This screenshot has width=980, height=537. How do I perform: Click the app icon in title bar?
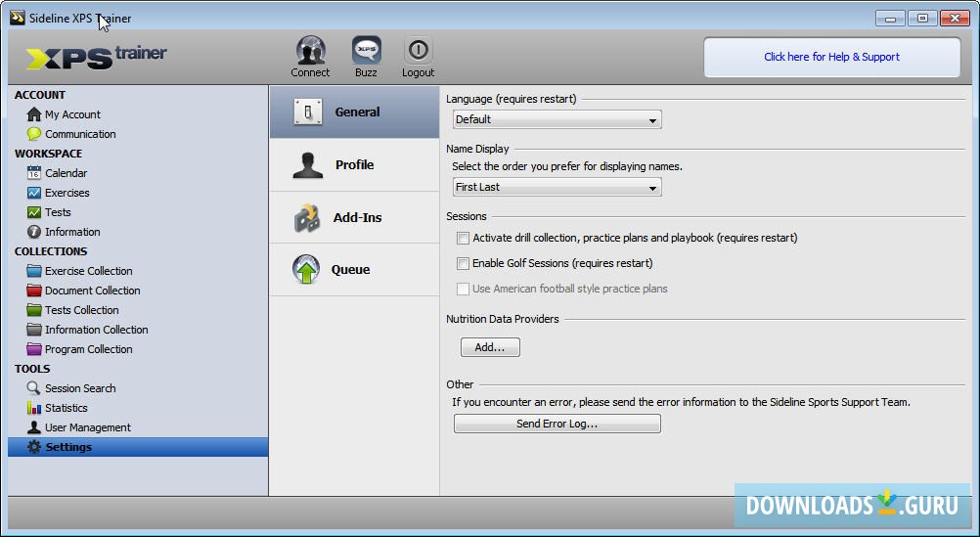[x=18, y=18]
